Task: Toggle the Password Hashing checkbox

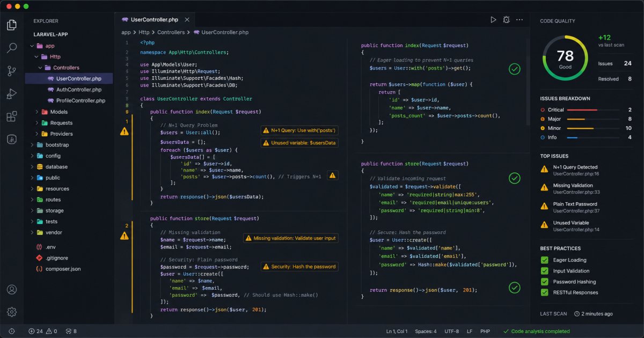Action: 545,282
